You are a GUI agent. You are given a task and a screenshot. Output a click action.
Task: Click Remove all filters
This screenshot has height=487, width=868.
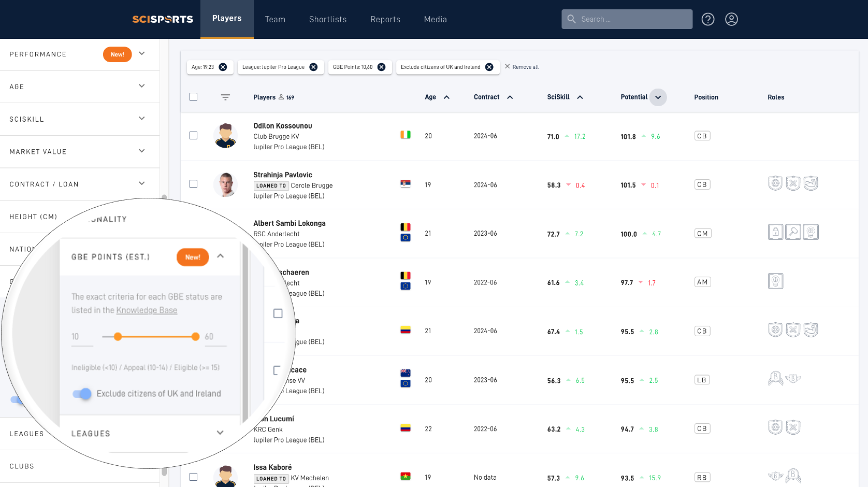522,67
